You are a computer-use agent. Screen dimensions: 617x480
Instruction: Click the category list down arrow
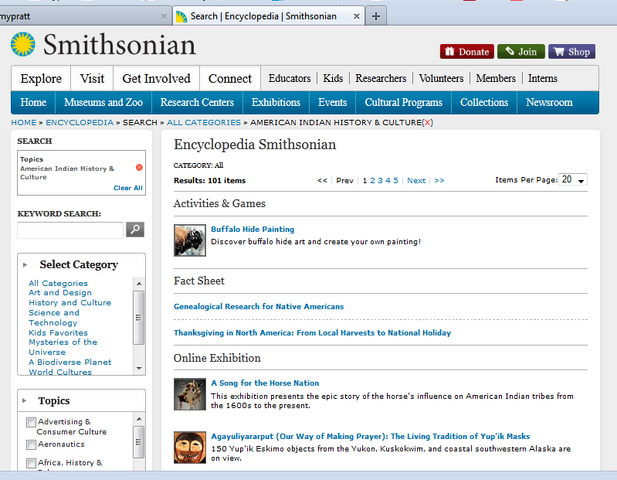[x=139, y=368]
